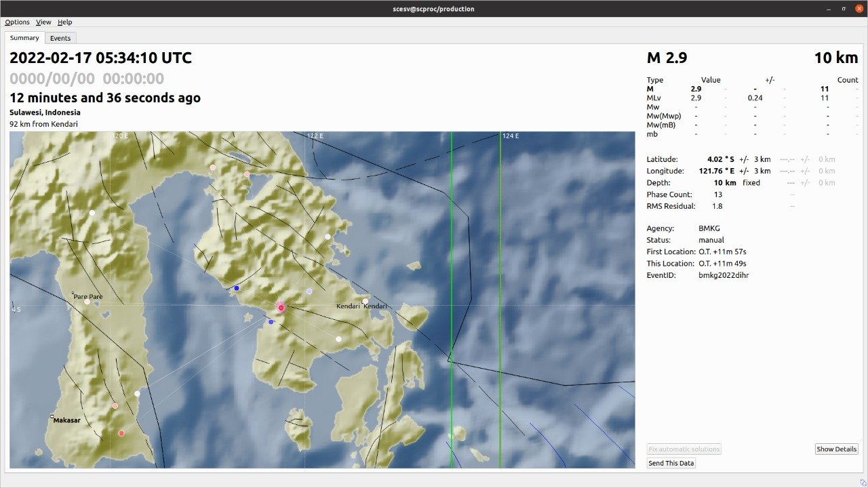The width and height of the screenshot is (868, 488).
Task: Select the Summary tab
Action: [24, 38]
